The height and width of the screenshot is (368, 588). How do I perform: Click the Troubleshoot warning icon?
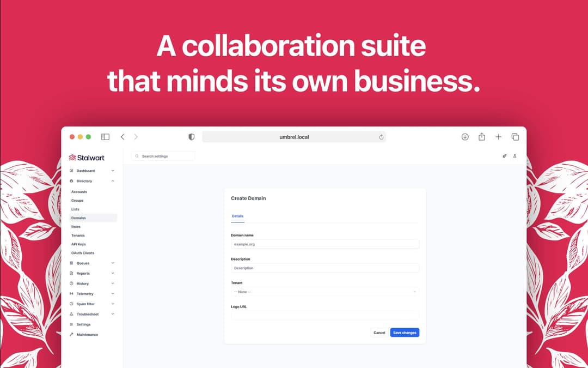pyautogui.click(x=72, y=314)
